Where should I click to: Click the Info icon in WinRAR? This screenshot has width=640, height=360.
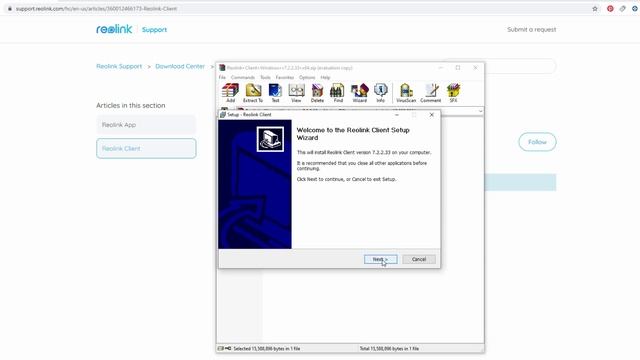(380, 93)
